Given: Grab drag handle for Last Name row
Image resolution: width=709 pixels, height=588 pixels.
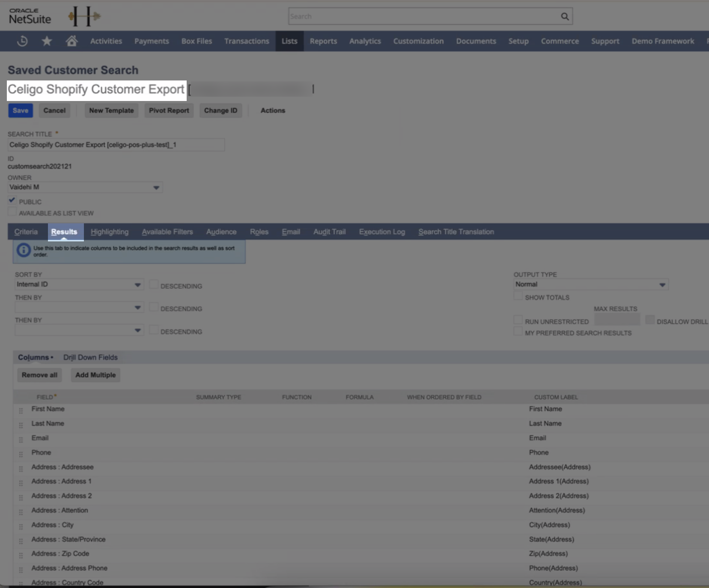Looking at the screenshot, I should (x=21, y=425).
